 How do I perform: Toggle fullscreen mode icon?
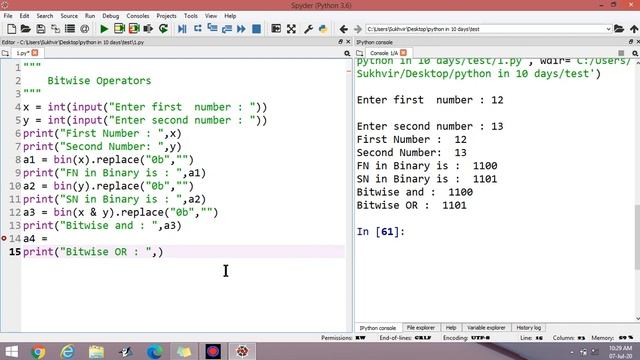291,29
